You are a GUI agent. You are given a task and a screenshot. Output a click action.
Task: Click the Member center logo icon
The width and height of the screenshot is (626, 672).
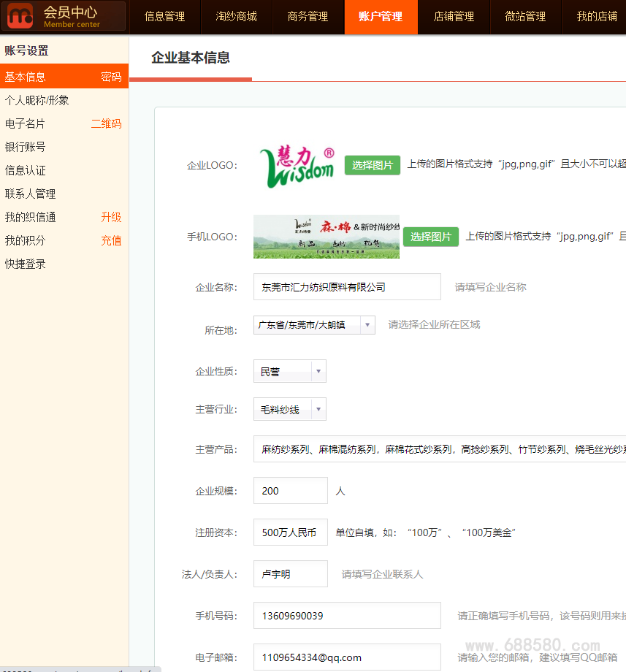click(x=21, y=17)
